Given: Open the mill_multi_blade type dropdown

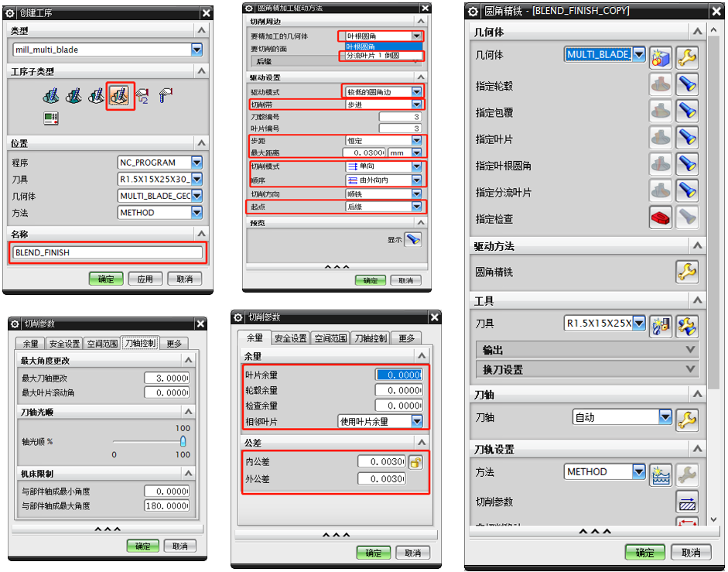Looking at the screenshot, I should [197, 50].
